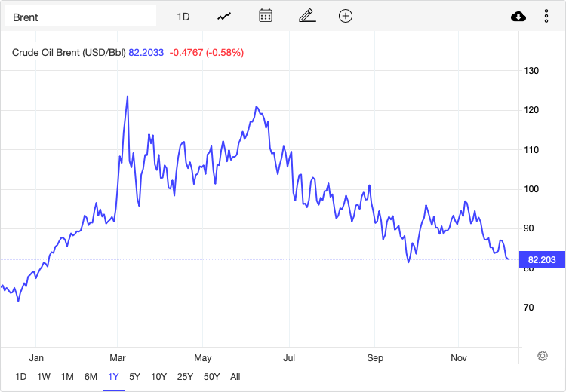The image size is (566, 392).
Task: Choose the 10Y time range
Action: (158, 377)
